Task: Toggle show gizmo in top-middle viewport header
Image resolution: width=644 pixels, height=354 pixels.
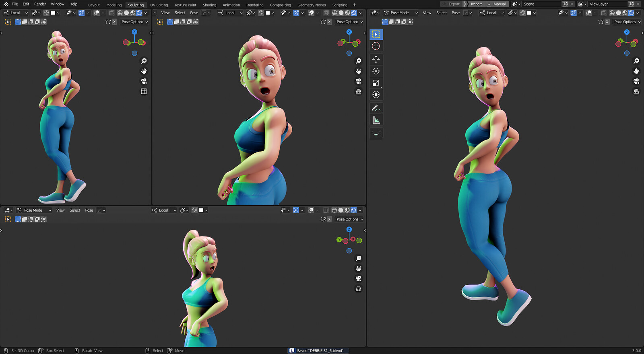Action: [x=296, y=13]
